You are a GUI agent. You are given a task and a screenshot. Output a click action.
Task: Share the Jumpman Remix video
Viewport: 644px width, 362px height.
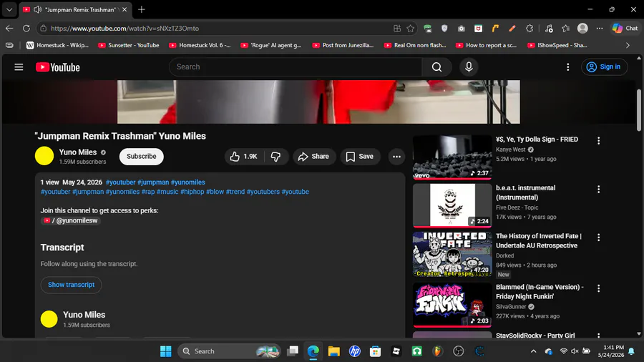point(314,157)
